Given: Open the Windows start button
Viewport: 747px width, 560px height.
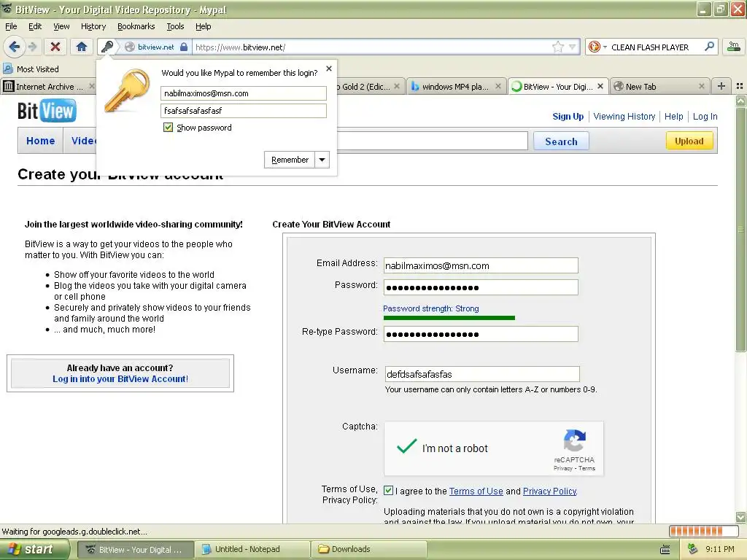Looking at the screenshot, I should (34, 549).
